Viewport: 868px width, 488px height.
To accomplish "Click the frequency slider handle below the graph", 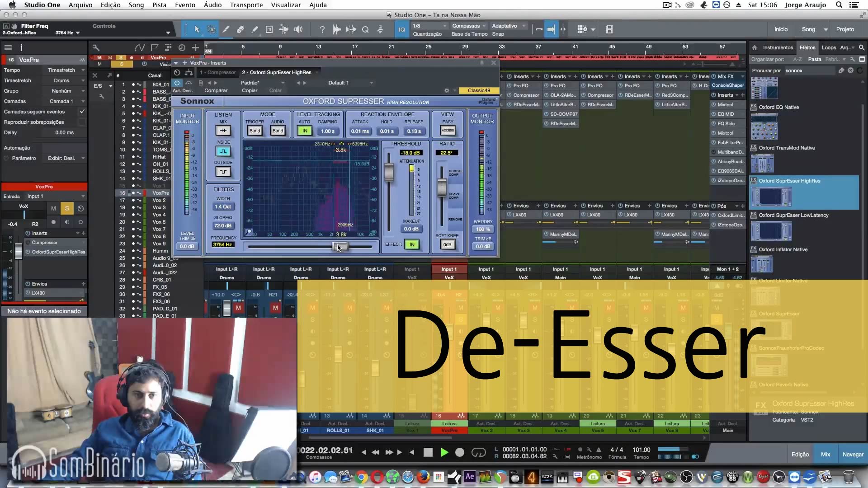I will 340,247.
